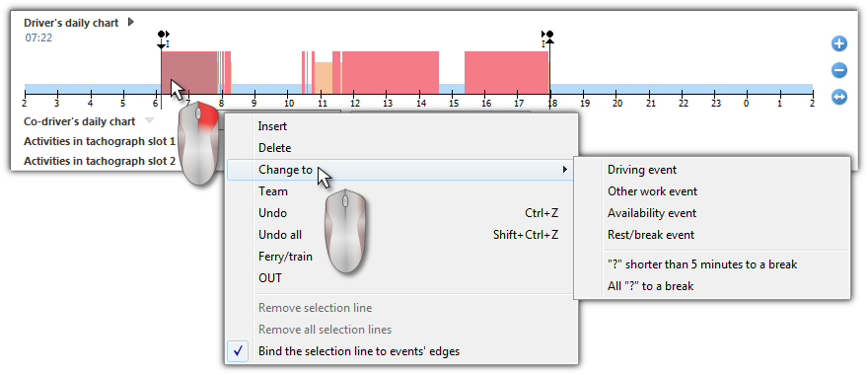Select Driving event in submenu
868x375 pixels.
(x=642, y=170)
